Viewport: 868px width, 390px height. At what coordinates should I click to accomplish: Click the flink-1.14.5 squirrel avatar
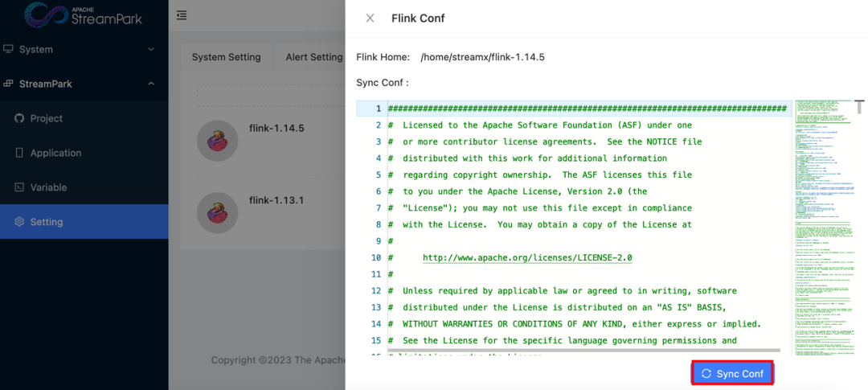(x=217, y=140)
